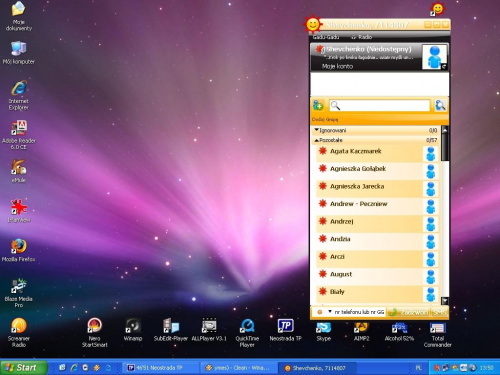Open the QuickTime Player shortcut
500x375 pixels.
coord(247,332)
